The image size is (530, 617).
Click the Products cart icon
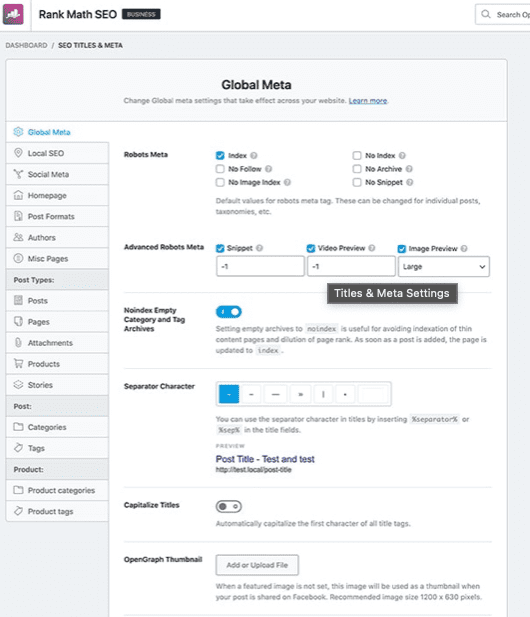pyautogui.click(x=18, y=364)
